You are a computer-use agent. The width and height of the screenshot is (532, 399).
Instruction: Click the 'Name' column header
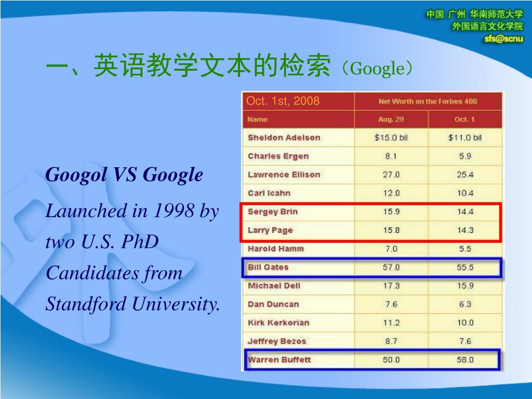click(x=258, y=119)
